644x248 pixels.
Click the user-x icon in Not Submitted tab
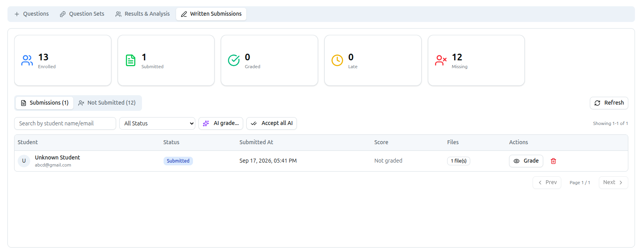pyautogui.click(x=81, y=103)
